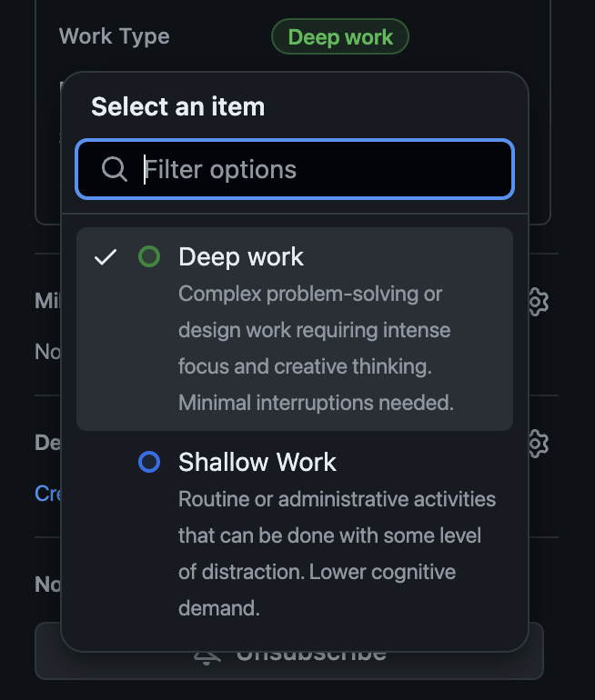Screen dimensions: 595x700
Task: Click the blue circle icon for Shallow Work
Action: (x=149, y=463)
